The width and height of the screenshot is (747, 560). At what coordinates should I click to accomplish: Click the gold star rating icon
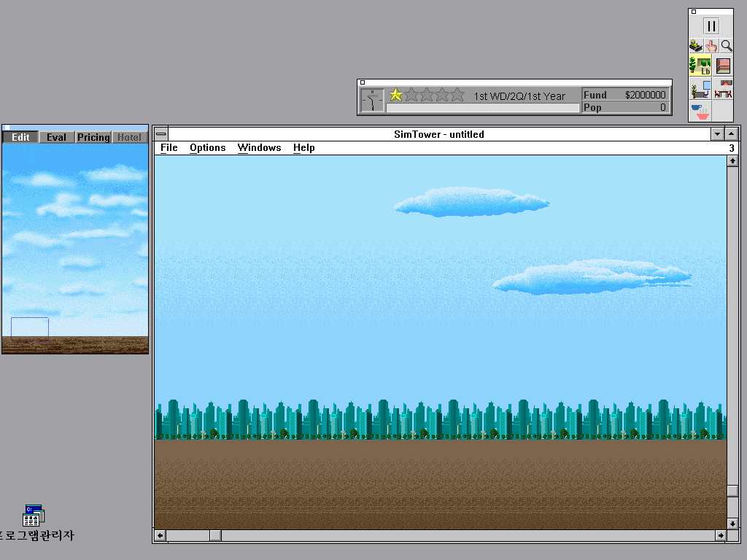(396, 95)
